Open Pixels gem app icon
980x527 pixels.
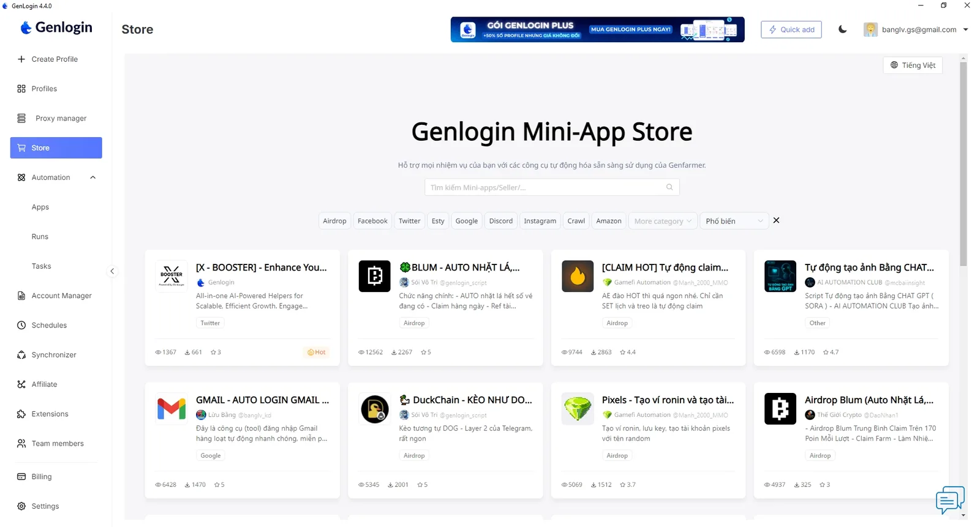tap(578, 409)
